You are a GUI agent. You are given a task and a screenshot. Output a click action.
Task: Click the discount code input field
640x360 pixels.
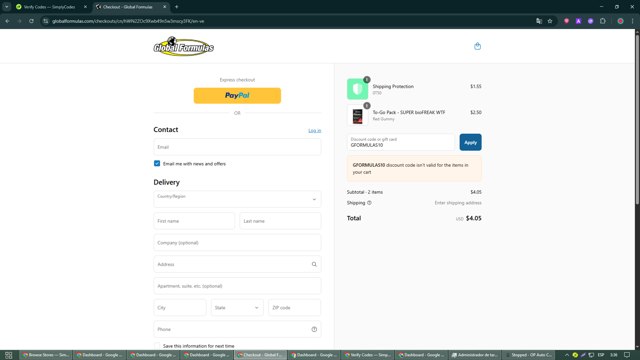point(400,142)
